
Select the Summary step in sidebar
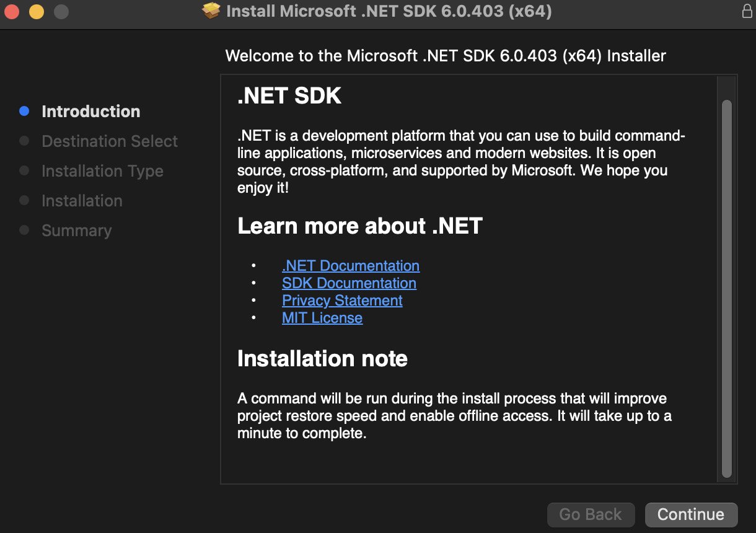(x=77, y=231)
